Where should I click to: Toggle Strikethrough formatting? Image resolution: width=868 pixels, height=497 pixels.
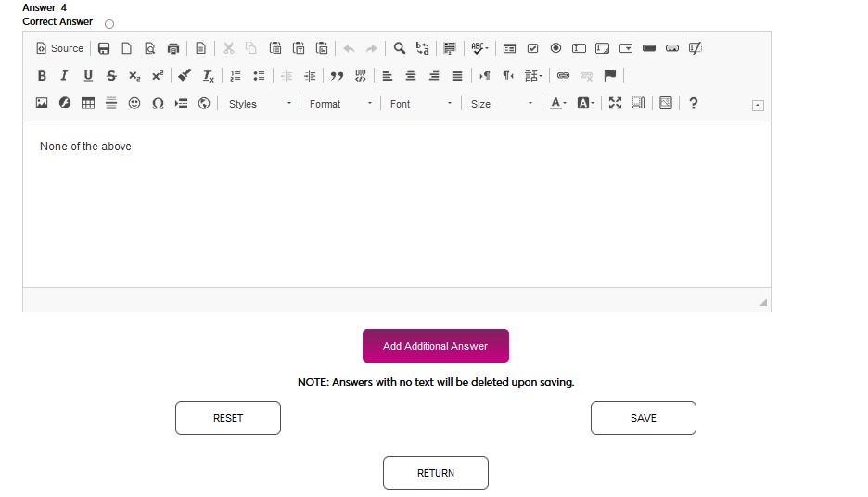click(111, 76)
